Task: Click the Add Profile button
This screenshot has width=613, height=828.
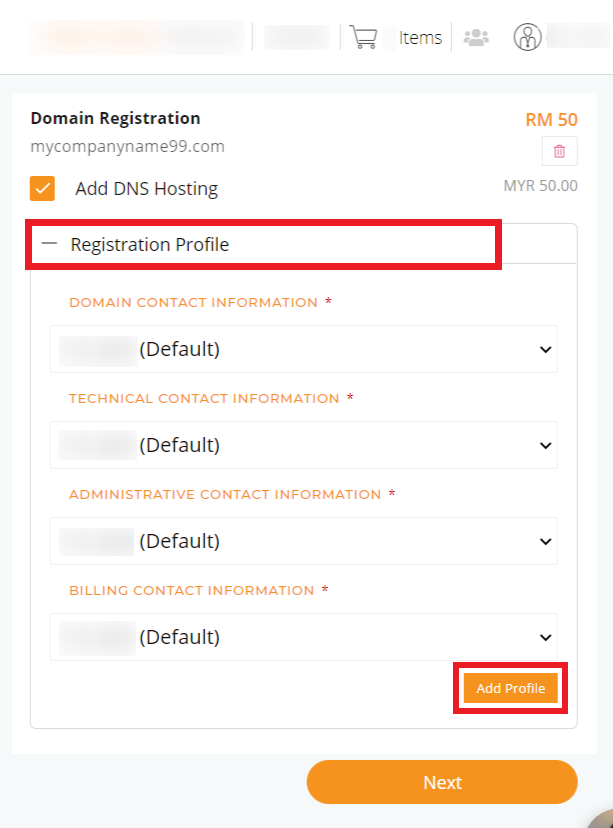Action: point(511,688)
